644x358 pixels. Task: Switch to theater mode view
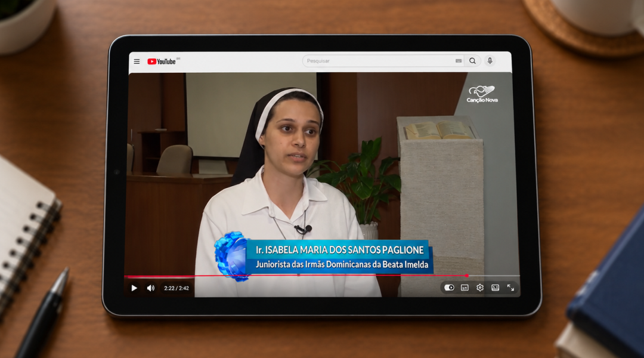(x=496, y=288)
